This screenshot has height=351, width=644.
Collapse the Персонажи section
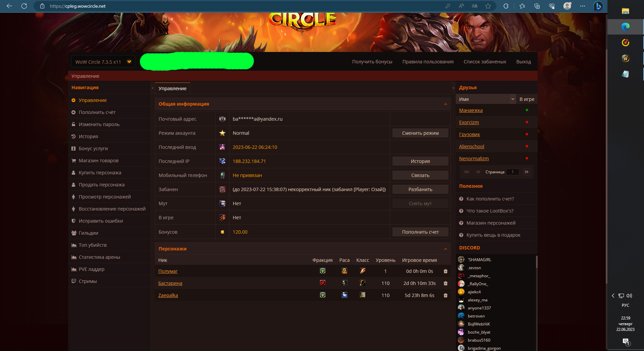445,249
